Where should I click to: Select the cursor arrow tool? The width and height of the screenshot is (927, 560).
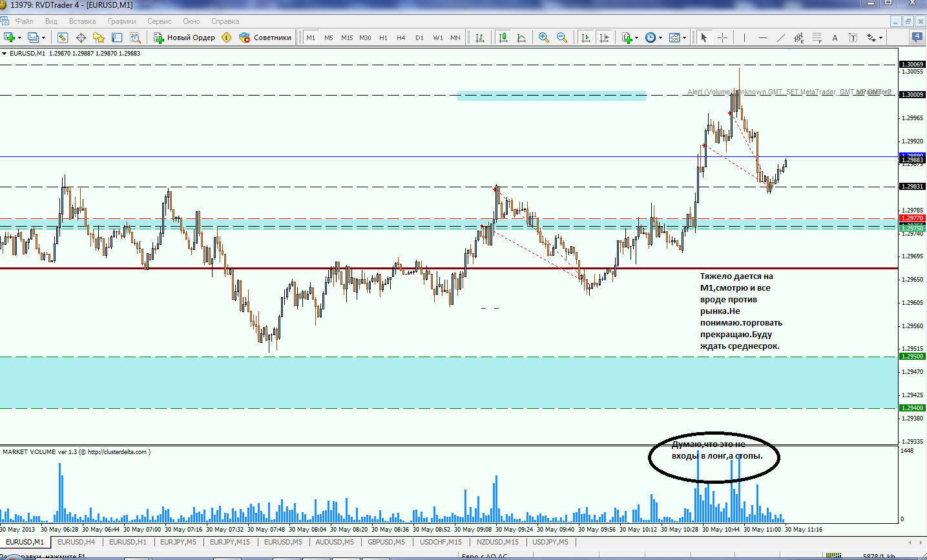pyautogui.click(x=704, y=37)
